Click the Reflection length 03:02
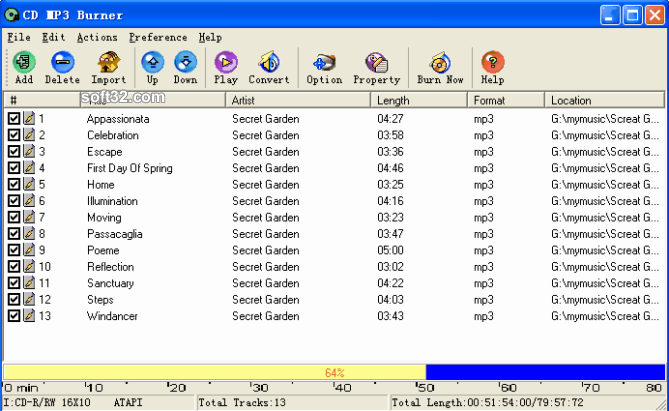The image size is (669, 411). pyautogui.click(x=390, y=267)
